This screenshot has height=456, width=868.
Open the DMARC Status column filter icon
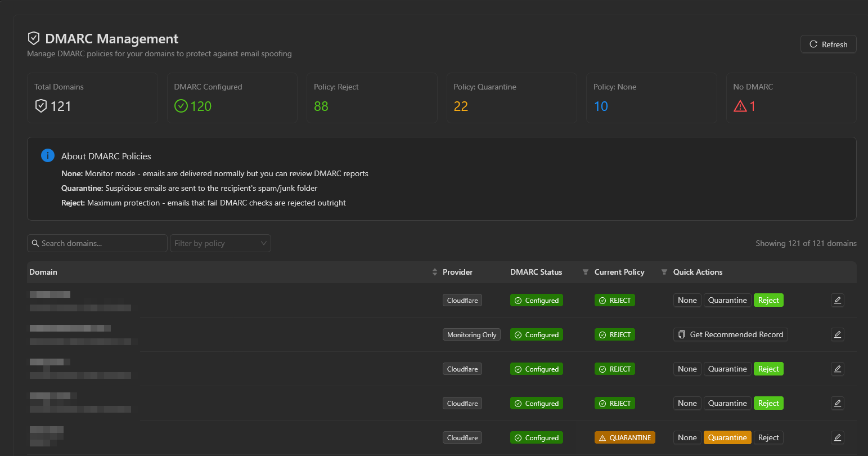click(x=586, y=272)
